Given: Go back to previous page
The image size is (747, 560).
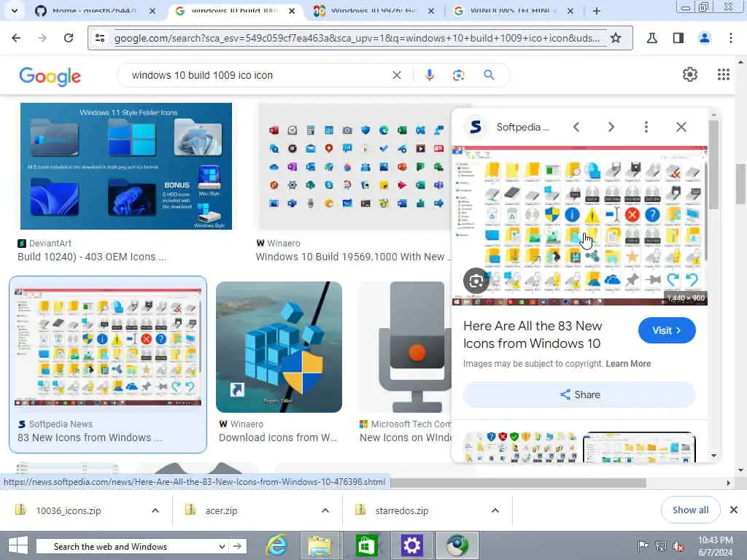Looking at the screenshot, I should point(16,38).
